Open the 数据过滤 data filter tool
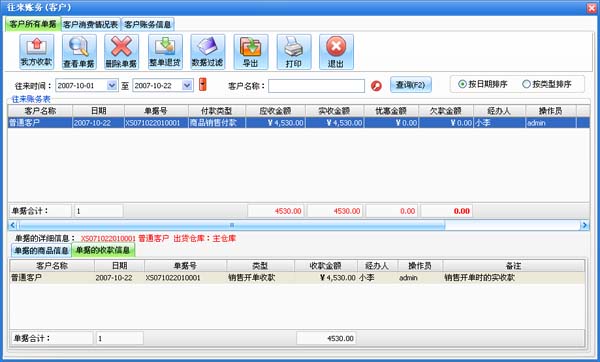600x362 pixels. click(208, 52)
